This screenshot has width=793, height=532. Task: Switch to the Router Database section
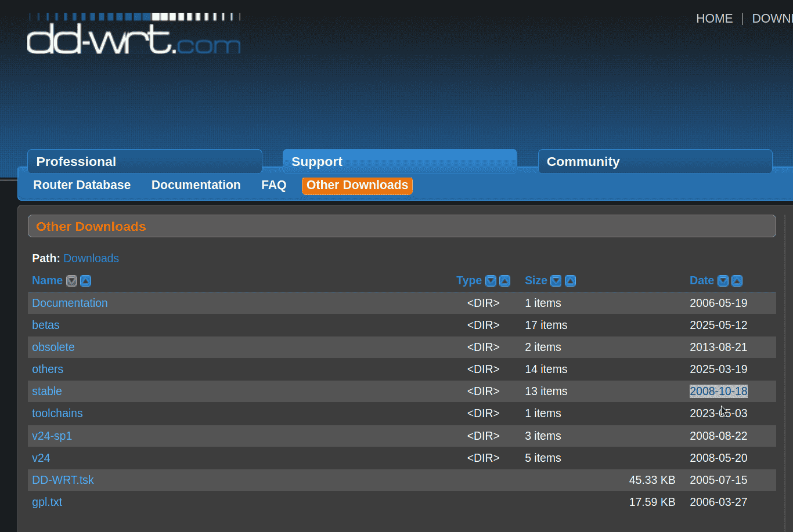pos(82,184)
